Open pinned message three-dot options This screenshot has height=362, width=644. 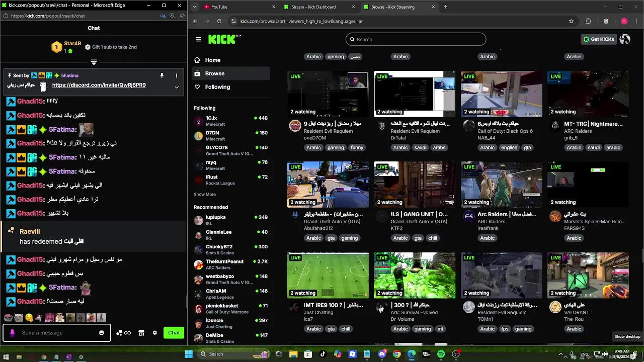click(177, 75)
